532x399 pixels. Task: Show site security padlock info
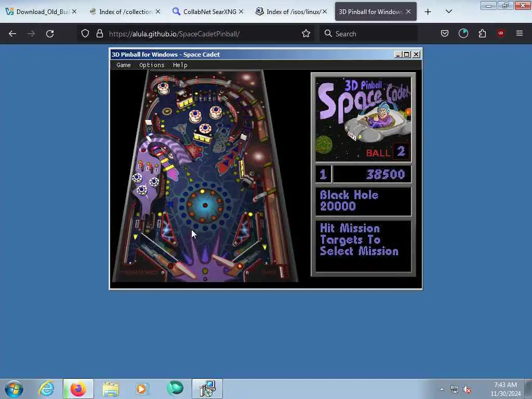click(99, 33)
